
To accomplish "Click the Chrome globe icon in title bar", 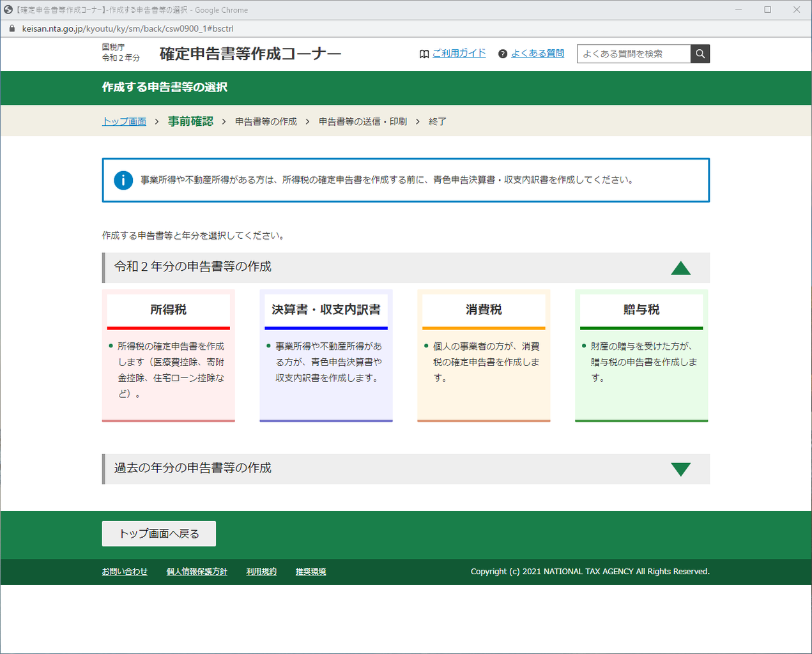I will tap(8, 10).
